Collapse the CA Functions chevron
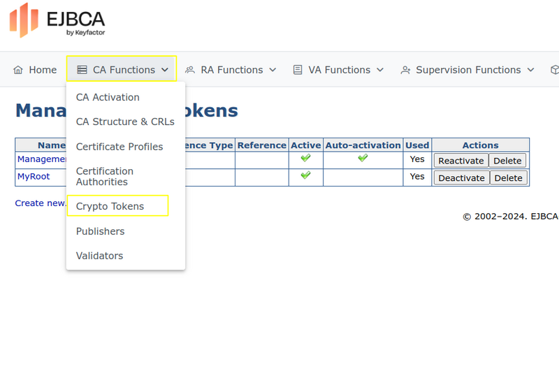 [165, 70]
